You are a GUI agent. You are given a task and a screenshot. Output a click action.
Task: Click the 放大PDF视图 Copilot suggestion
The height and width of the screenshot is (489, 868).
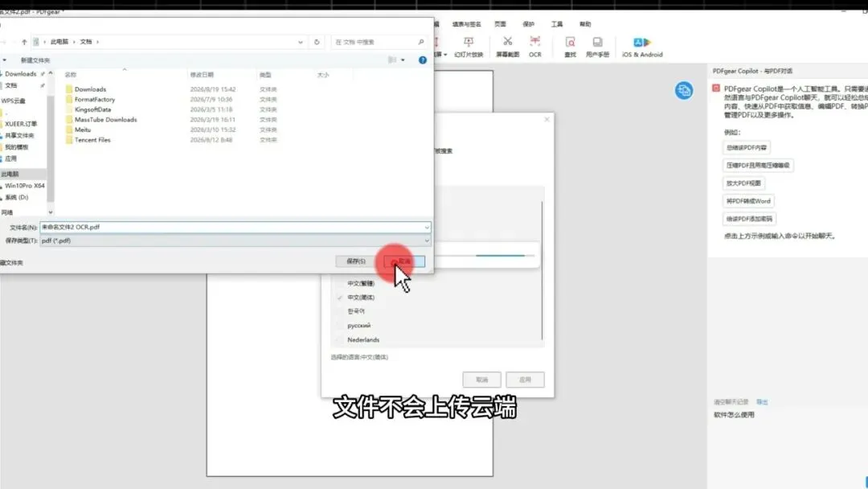tap(743, 183)
